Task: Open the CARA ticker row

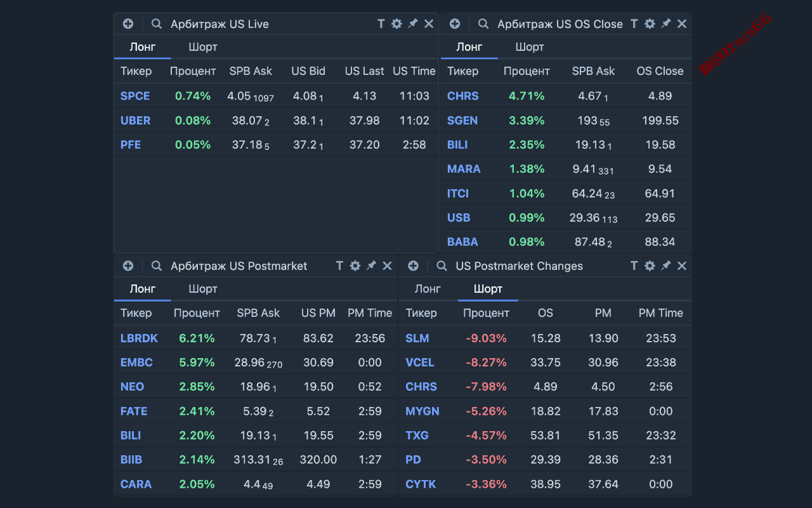Action: 256,484
